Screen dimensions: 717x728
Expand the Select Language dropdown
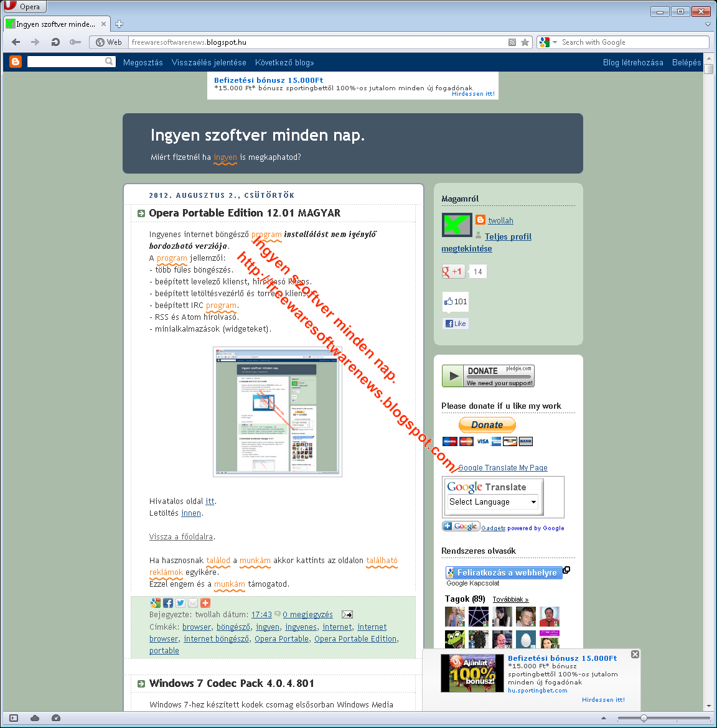[493, 502]
